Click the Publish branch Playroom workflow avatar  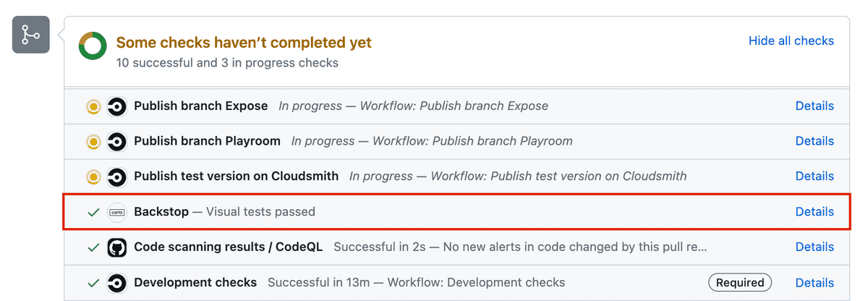click(116, 141)
